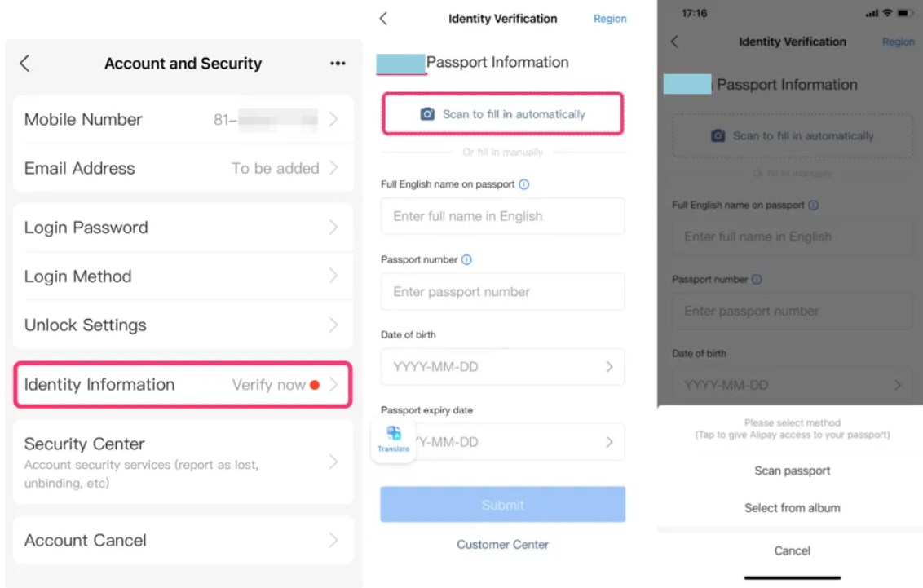Tap the back arrow on Account and Security
923x588 pixels.
(x=24, y=63)
